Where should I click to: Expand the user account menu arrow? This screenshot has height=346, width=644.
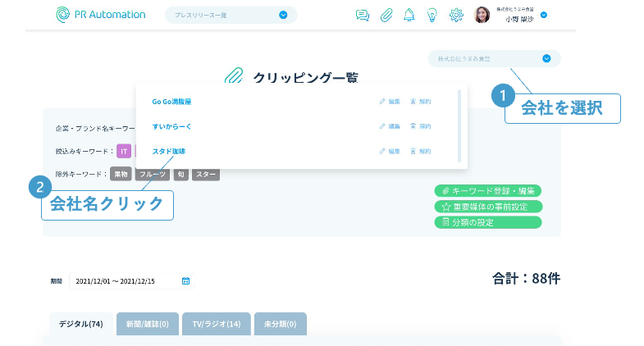click(544, 15)
